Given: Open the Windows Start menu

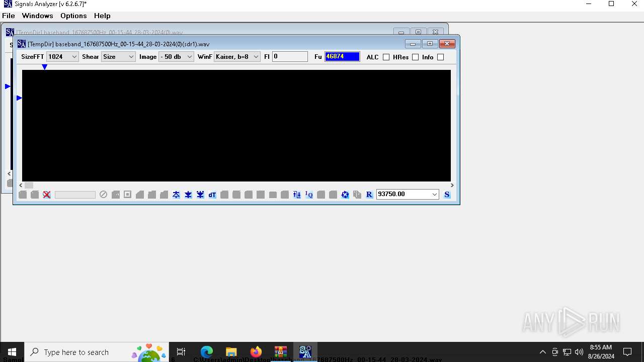Looking at the screenshot, I should [12, 352].
